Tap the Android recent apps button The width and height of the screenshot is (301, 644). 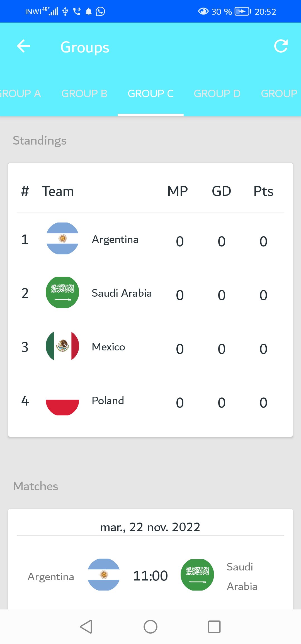[214, 627]
